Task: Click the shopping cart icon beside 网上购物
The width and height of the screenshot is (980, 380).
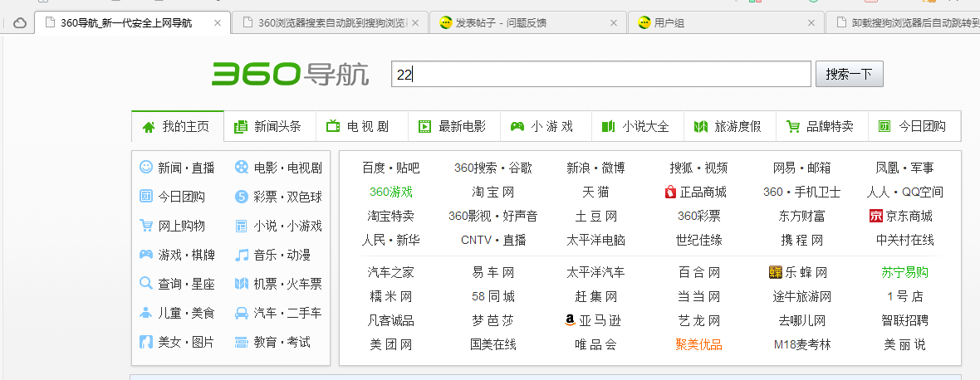Action: 145,226
